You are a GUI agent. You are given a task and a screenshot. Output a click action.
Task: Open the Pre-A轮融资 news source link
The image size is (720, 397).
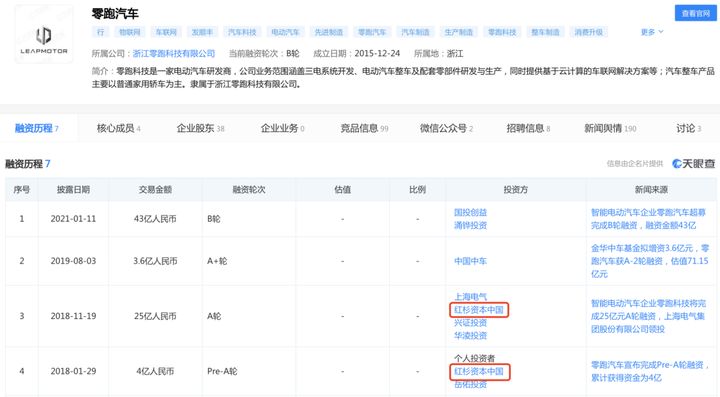[x=650, y=371]
